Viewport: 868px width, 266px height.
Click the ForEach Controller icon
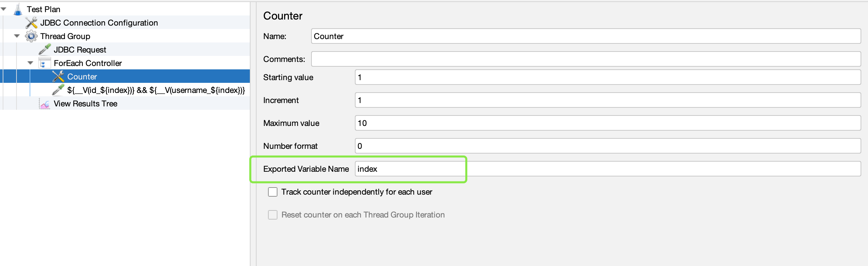click(44, 63)
